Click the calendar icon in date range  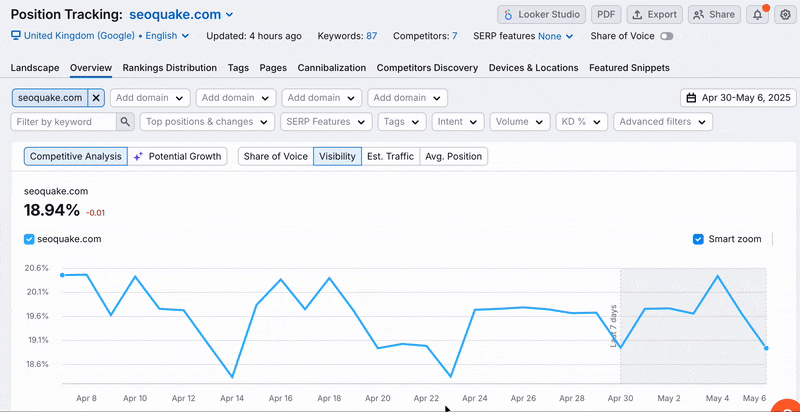pyautogui.click(x=691, y=98)
